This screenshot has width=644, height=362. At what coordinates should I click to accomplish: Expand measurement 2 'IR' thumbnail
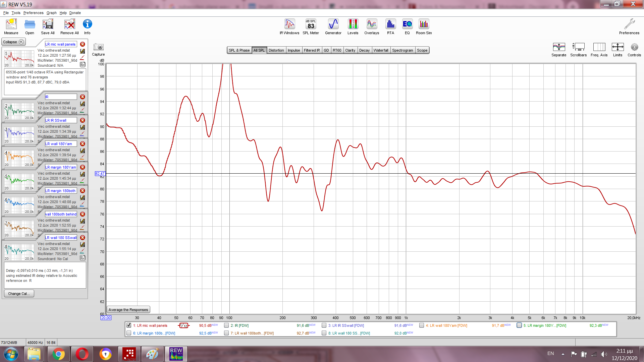19,111
